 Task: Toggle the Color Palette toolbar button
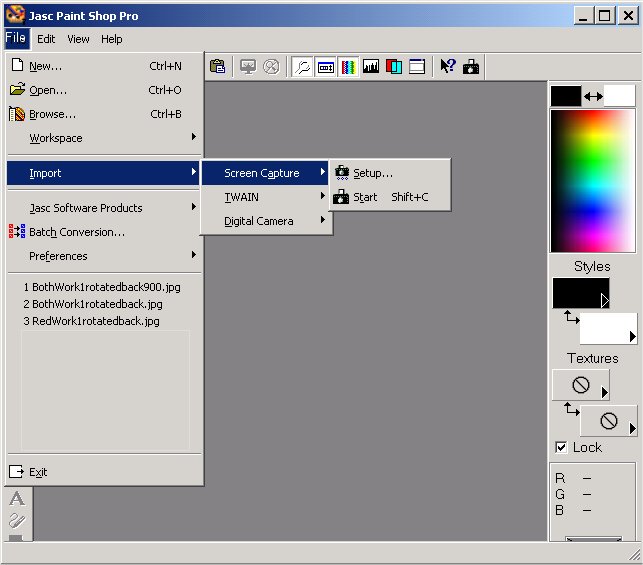[348, 67]
